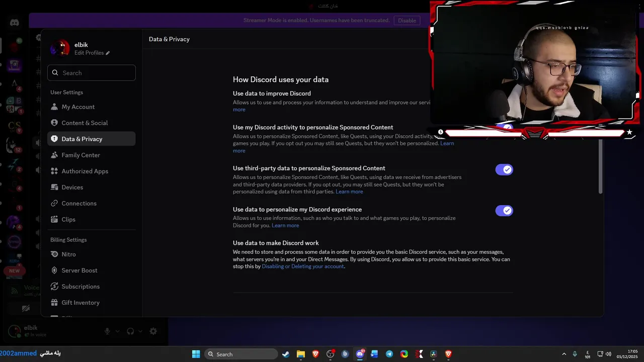Open Steam from the taskbar
Image resolution: width=644 pixels, height=362 pixels.
pyautogui.click(x=286, y=354)
